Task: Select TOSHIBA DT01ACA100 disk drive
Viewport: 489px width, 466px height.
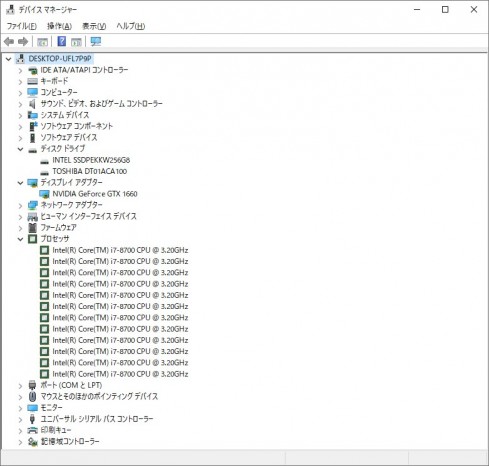Action: point(90,171)
